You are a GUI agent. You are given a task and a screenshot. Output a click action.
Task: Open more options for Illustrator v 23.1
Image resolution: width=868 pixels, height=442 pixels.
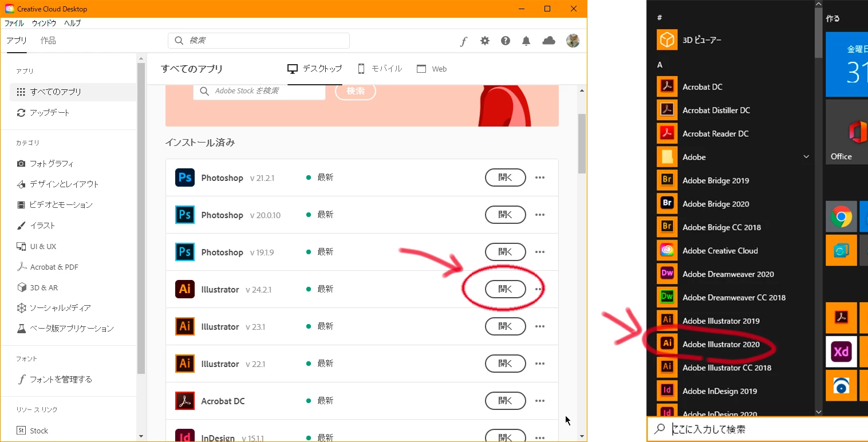pyautogui.click(x=539, y=326)
